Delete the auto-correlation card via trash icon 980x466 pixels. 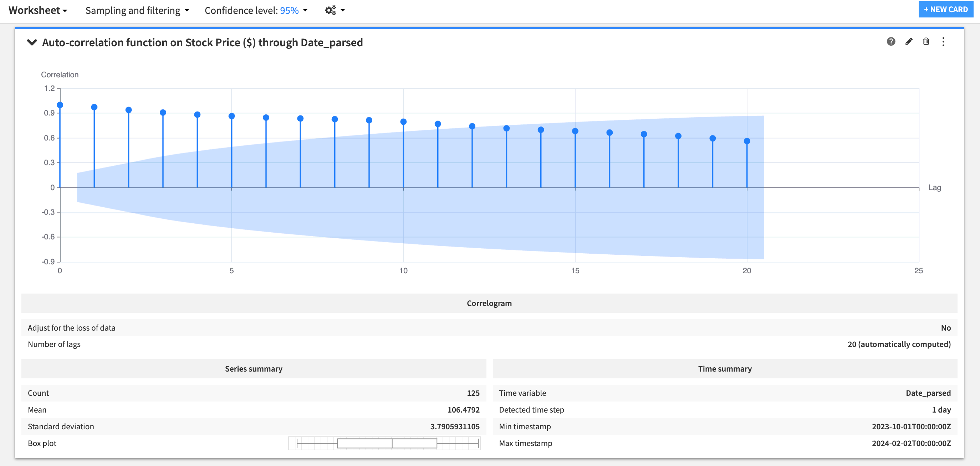tap(926, 42)
